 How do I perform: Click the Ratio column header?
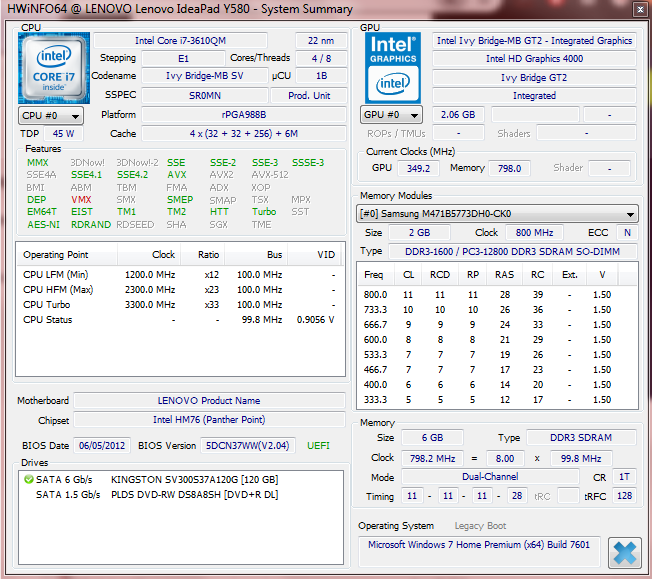[203, 255]
